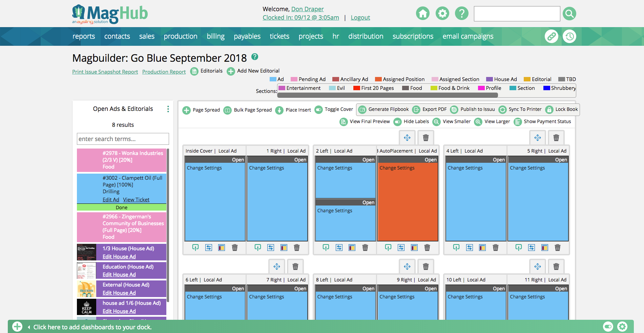644x333 pixels.
Task: Add a Page Spread
Action: click(x=201, y=110)
